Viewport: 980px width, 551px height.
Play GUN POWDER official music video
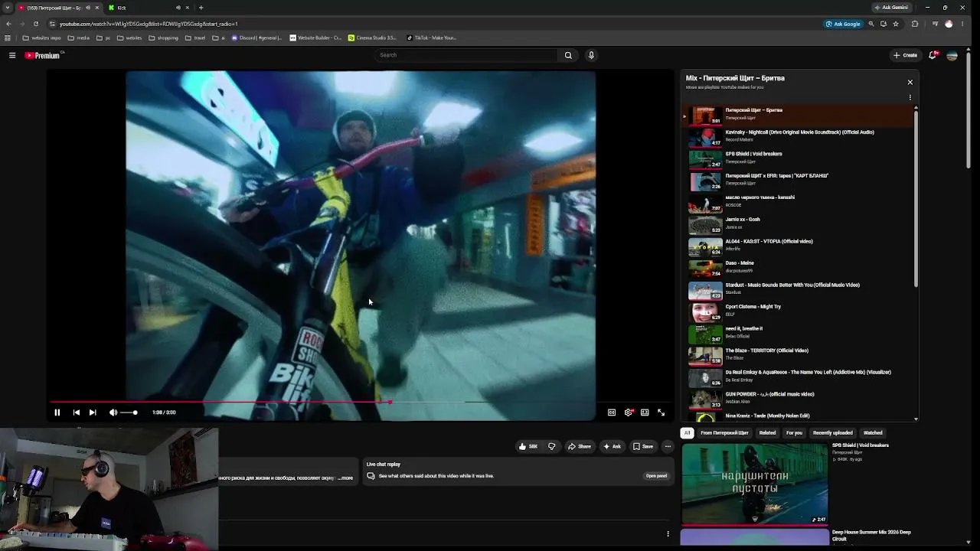(x=799, y=400)
